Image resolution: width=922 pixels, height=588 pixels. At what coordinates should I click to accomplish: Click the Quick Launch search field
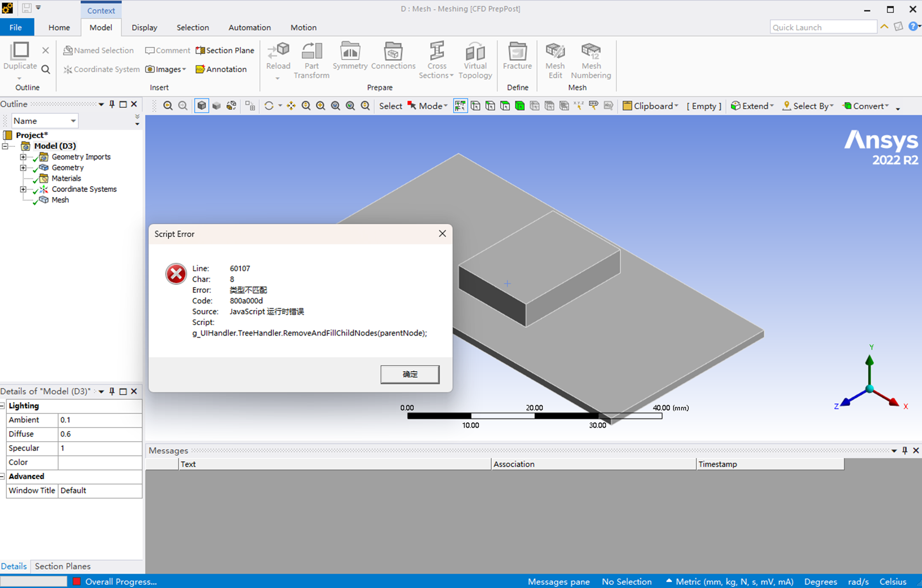(x=823, y=27)
